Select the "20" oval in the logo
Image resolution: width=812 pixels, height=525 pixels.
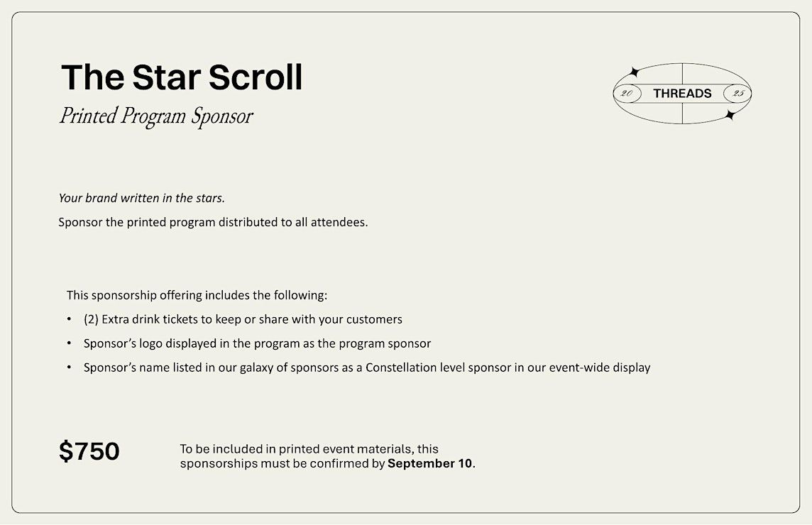click(x=627, y=94)
